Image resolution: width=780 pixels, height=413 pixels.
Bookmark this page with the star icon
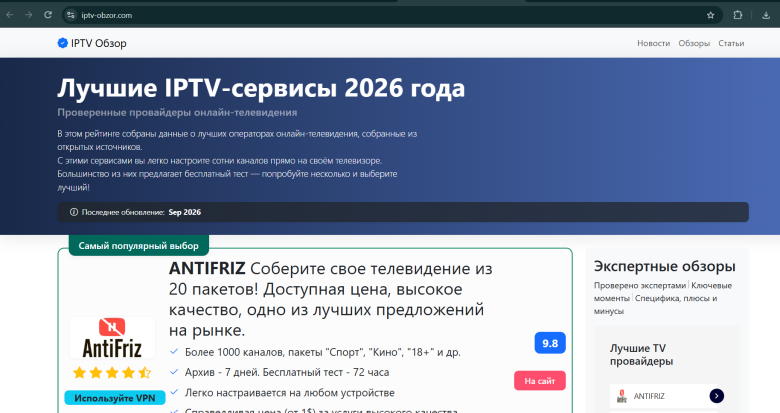point(710,15)
